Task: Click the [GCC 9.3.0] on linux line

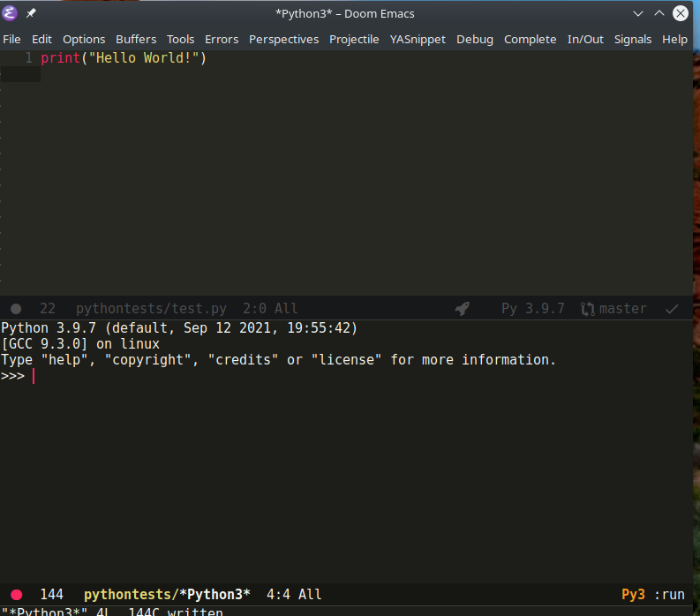Action: [80, 344]
